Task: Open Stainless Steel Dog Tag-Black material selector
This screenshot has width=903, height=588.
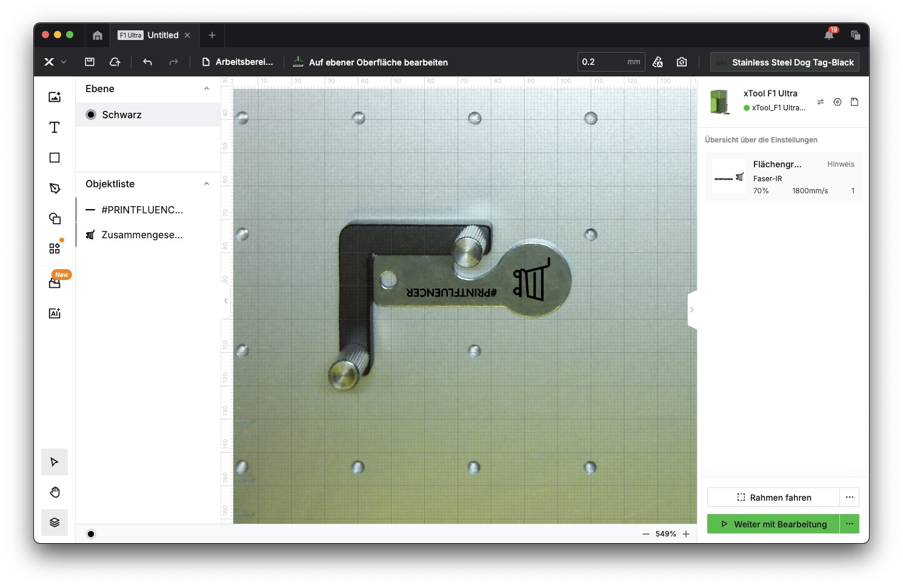Action: [x=785, y=62]
